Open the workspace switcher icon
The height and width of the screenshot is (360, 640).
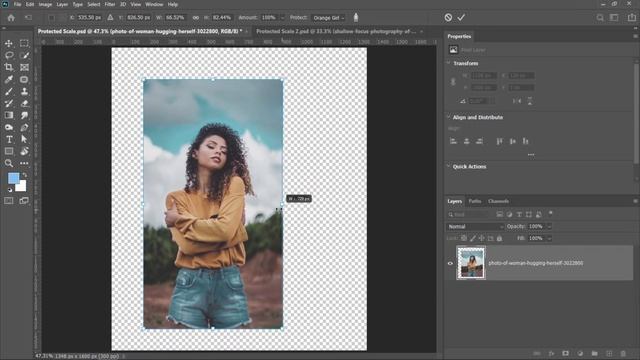point(614,18)
